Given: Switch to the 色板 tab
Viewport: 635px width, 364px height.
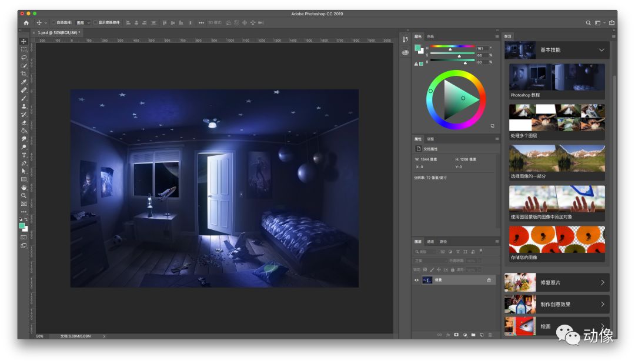Looking at the screenshot, I should (430, 36).
